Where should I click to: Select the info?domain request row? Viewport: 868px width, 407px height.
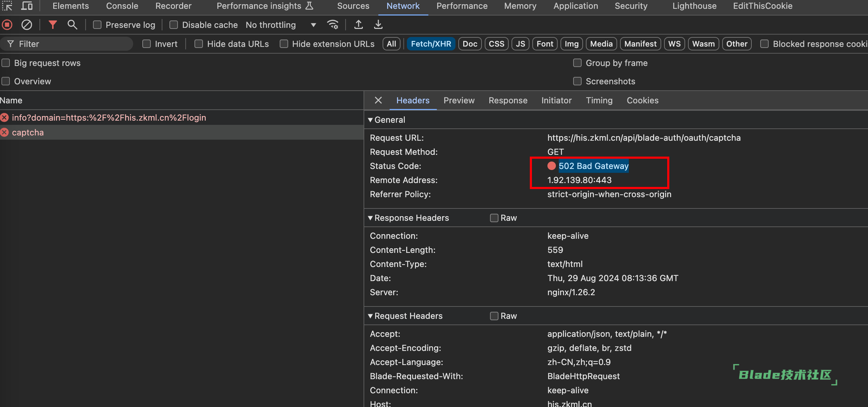[182, 118]
